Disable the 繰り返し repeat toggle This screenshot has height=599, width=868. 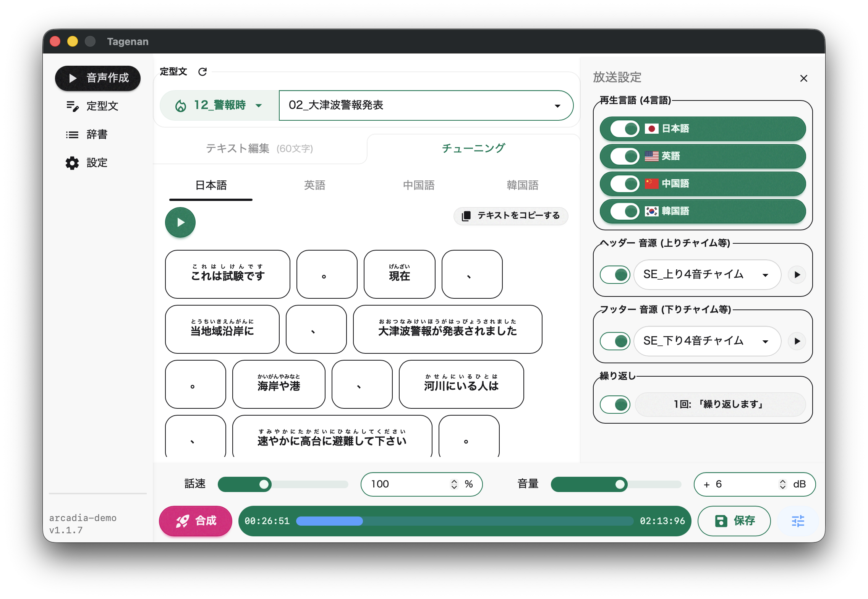click(615, 404)
